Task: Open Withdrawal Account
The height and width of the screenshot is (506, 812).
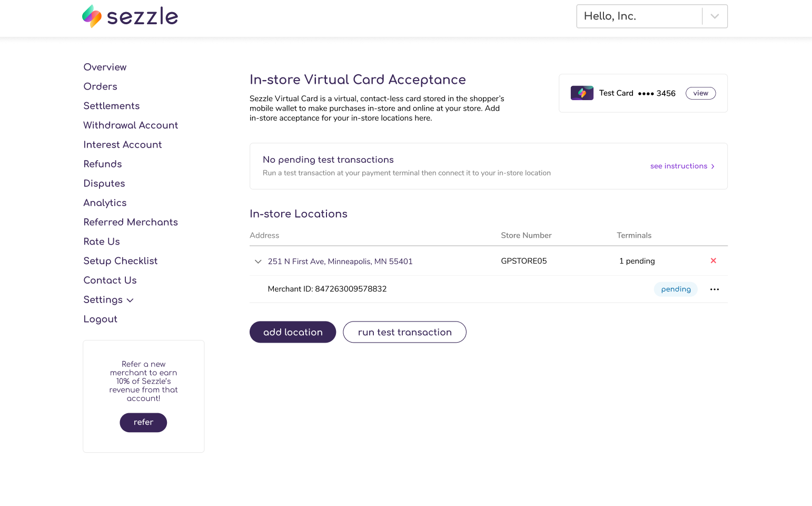Action: [131, 125]
